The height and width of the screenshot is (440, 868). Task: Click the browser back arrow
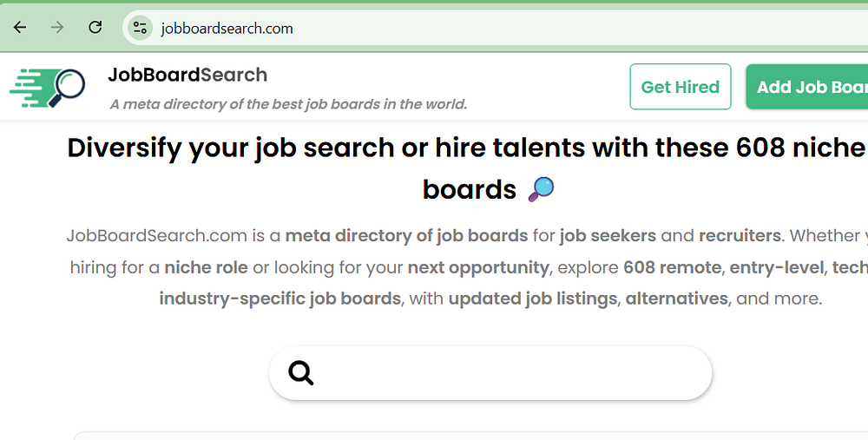click(x=20, y=28)
